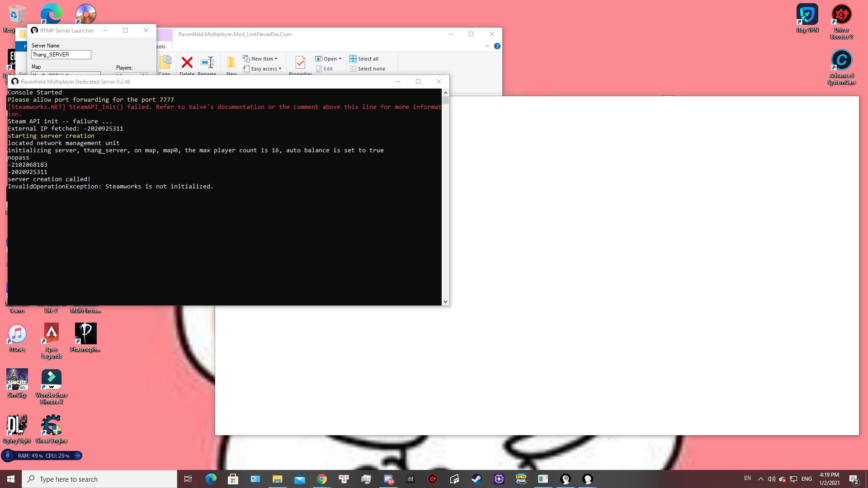Open File Explorer from taskbar
The height and width of the screenshot is (488, 868).
[x=277, y=479]
